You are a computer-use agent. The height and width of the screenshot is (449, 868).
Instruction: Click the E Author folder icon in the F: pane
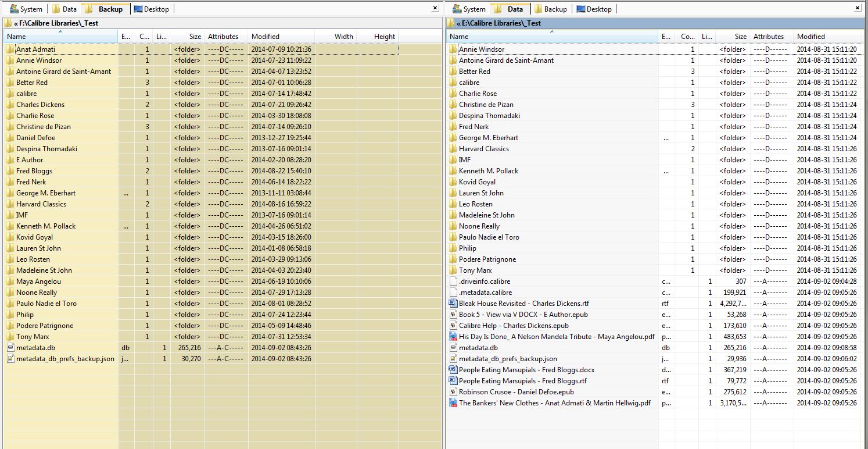[10, 160]
